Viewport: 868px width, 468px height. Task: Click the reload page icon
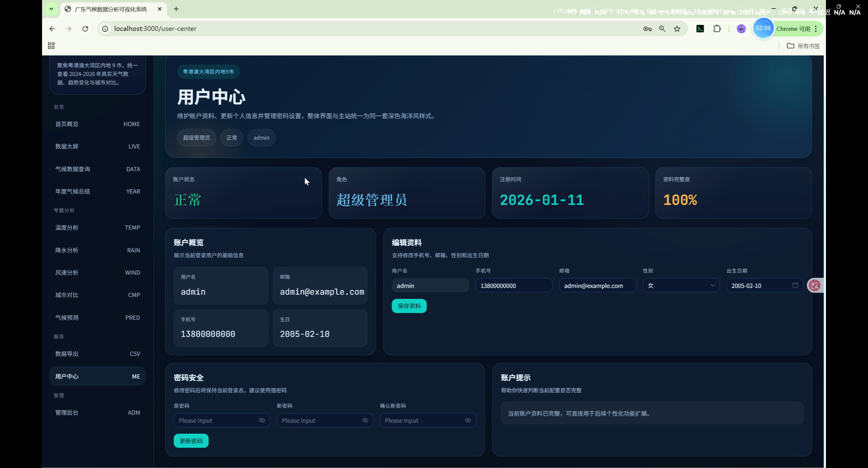85,29
